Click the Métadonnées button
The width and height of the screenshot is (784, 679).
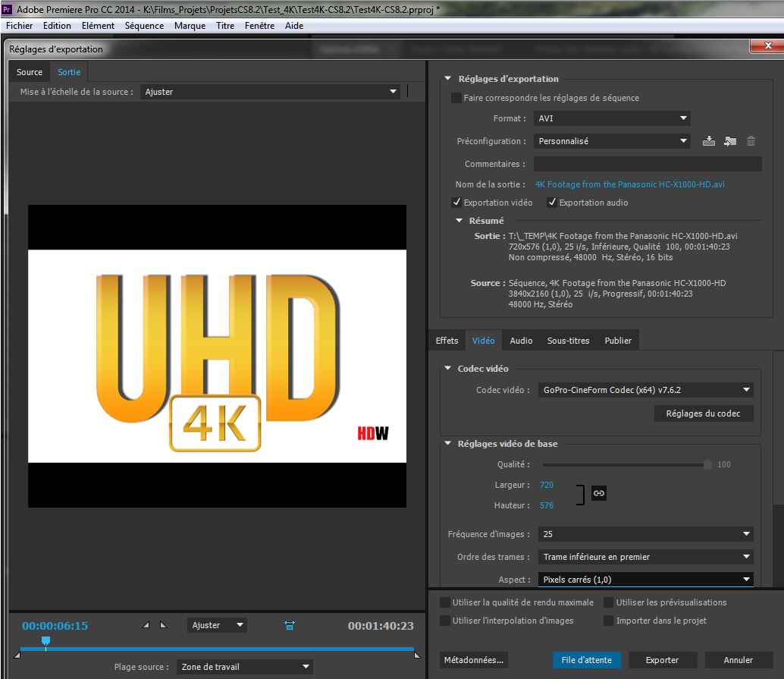[473, 660]
